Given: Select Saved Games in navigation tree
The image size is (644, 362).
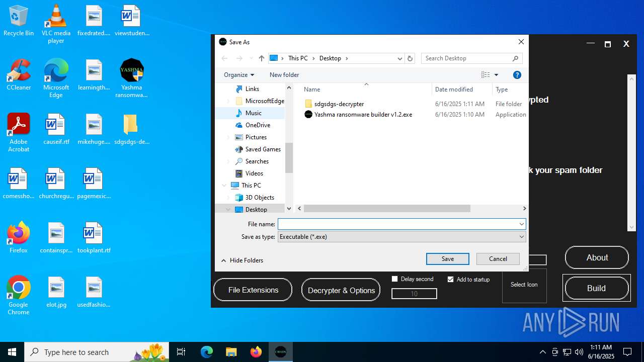Looking at the screenshot, I should 263,149.
